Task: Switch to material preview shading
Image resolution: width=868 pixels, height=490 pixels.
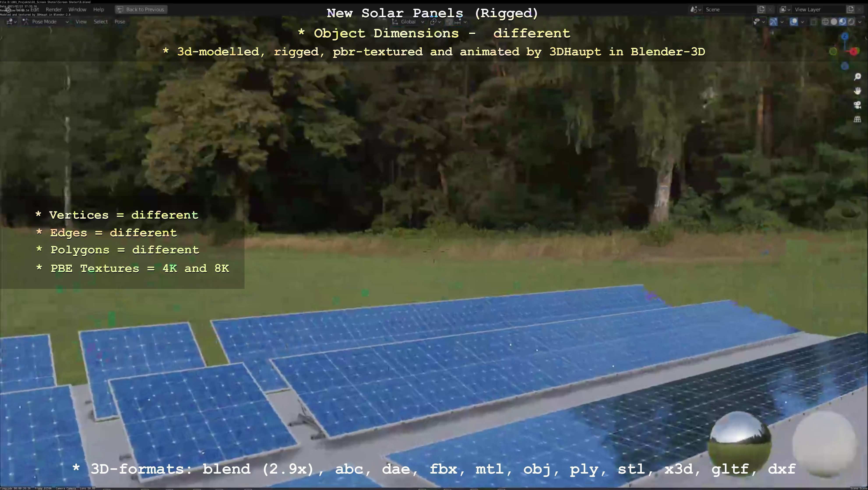Action: tap(842, 22)
